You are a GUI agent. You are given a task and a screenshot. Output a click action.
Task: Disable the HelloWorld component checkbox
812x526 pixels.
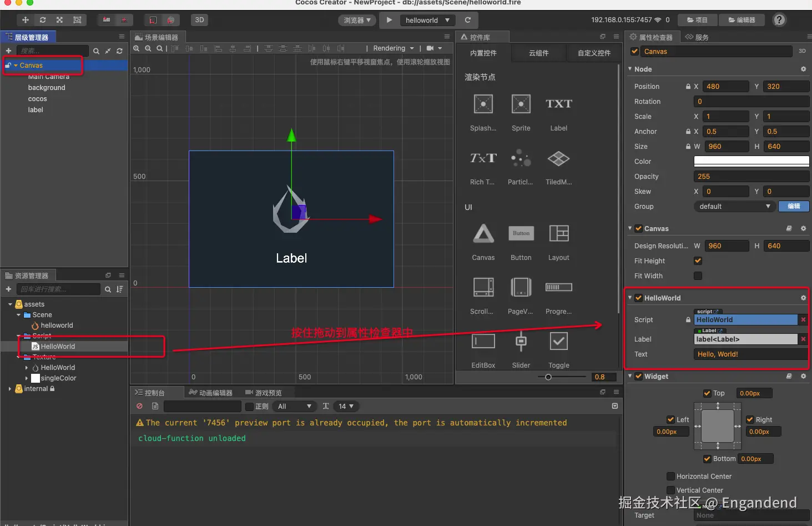click(x=639, y=298)
